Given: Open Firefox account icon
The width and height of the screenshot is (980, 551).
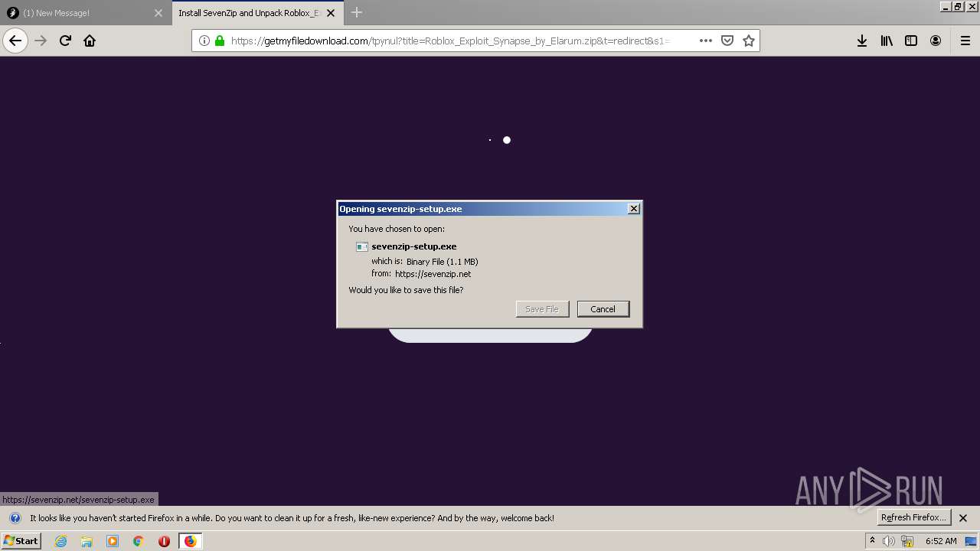Looking at the screenshot, I should pyautogui.click(x=936, y=41).
